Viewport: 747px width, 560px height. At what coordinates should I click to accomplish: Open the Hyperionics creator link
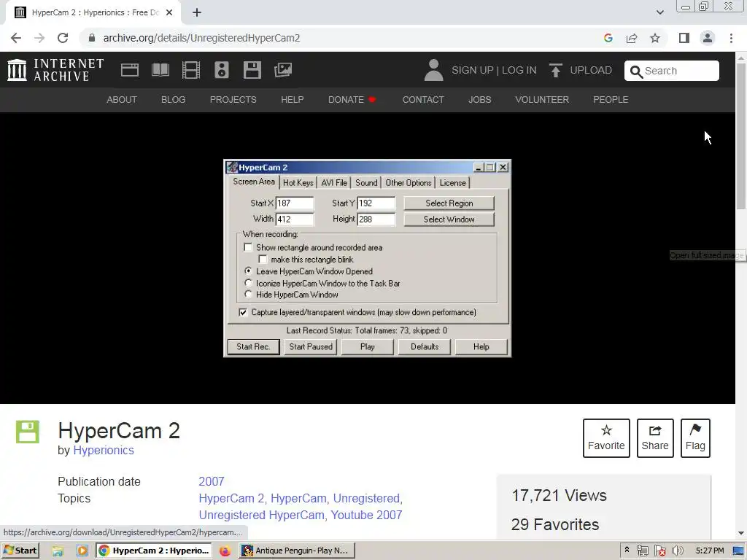[x=104, y=450]
